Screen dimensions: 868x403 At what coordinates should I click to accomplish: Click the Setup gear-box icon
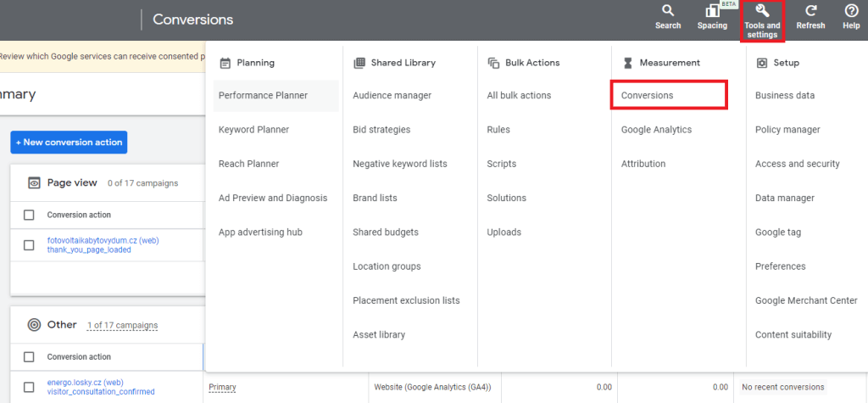(762, 63)
